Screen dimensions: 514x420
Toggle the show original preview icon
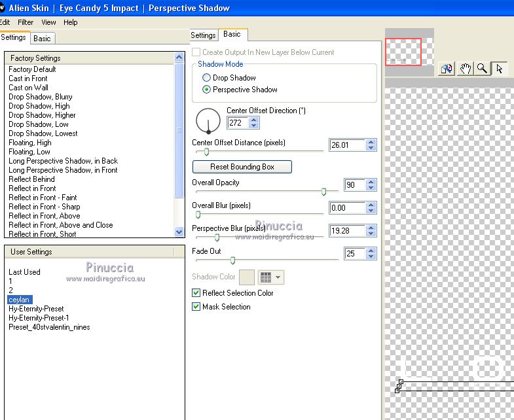pos(447,69)
